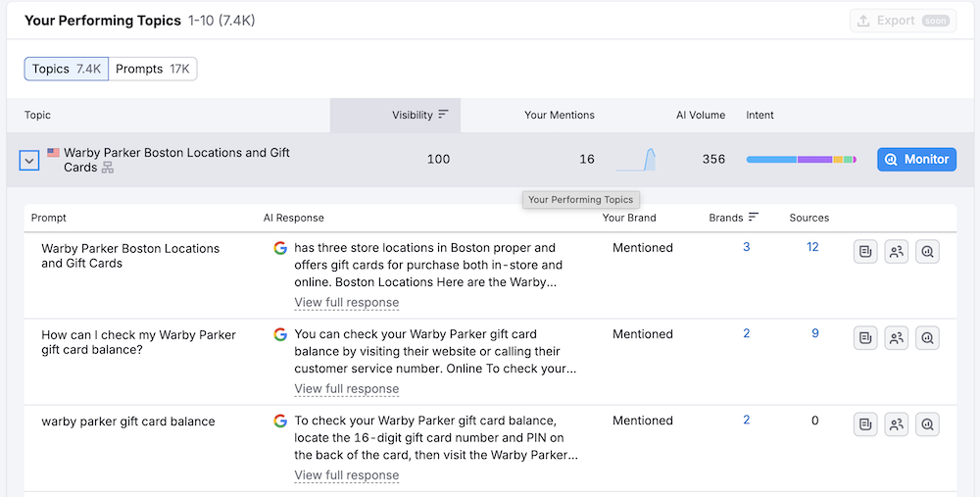This screenshot has width=980, height=497.
Task: Click the US flag icon beside topic
Action: (x=53, y=153)
